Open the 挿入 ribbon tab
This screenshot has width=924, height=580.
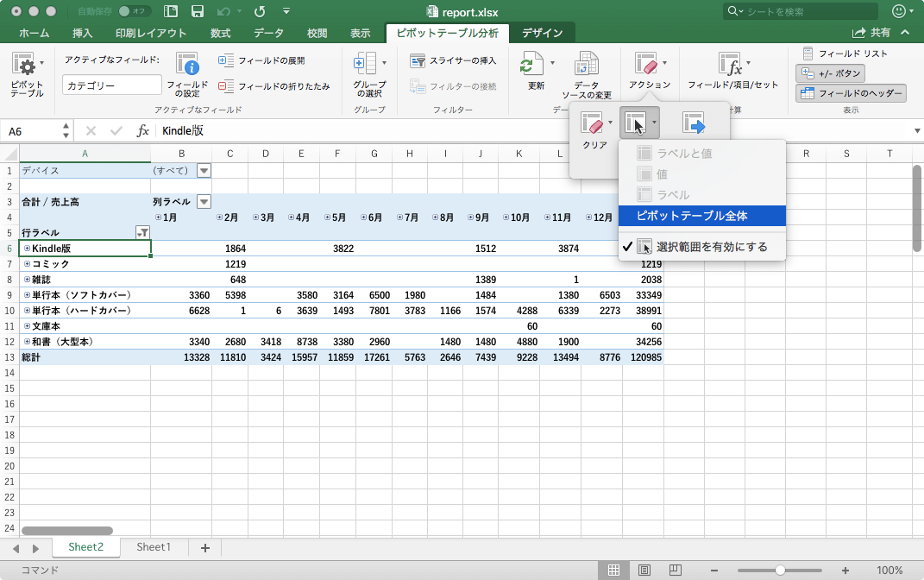pos(83,33)
